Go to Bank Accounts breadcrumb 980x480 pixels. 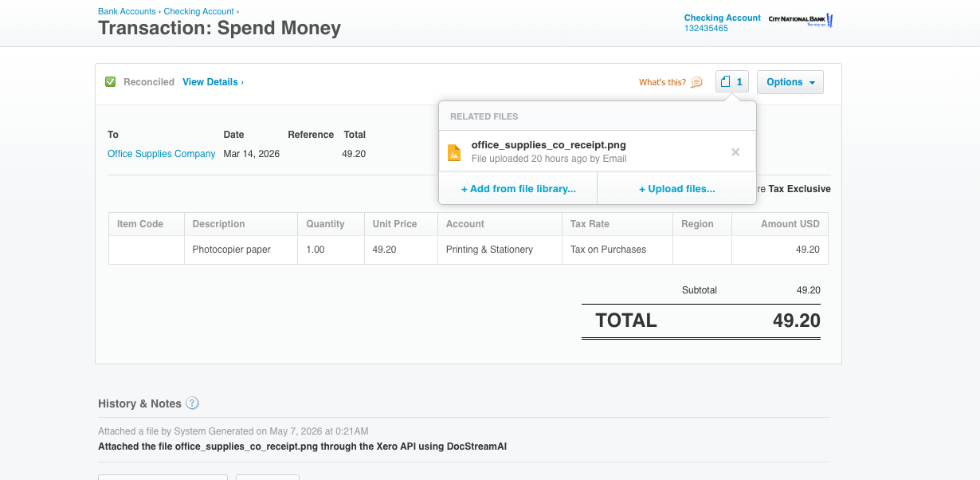127,12
